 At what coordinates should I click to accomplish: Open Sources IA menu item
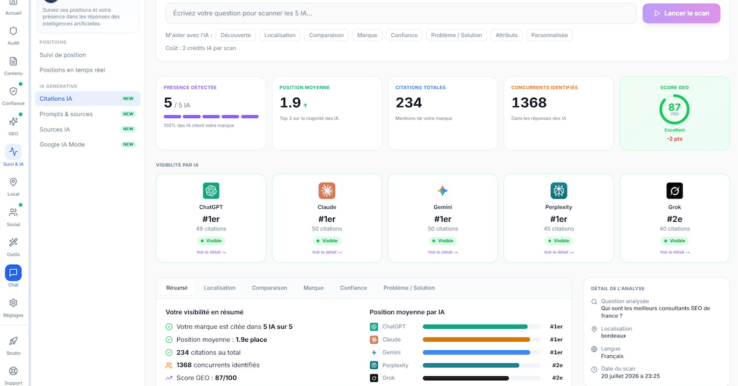point(88,129)
